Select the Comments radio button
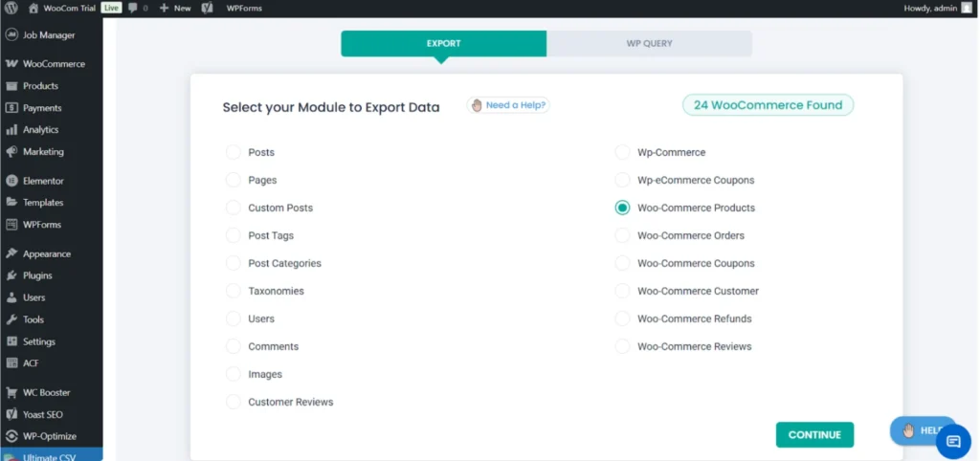The image size is (980, 461). [234, 346]
